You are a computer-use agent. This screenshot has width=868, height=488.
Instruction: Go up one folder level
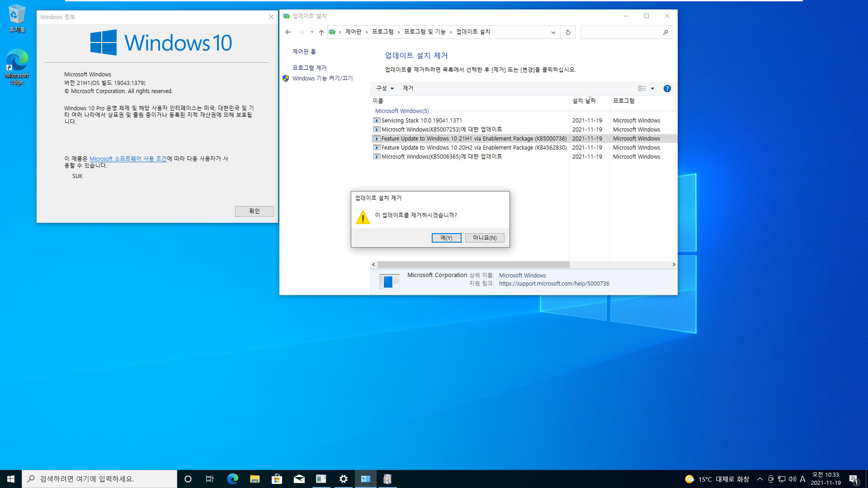pyautogui.click(x=321, y=32)
